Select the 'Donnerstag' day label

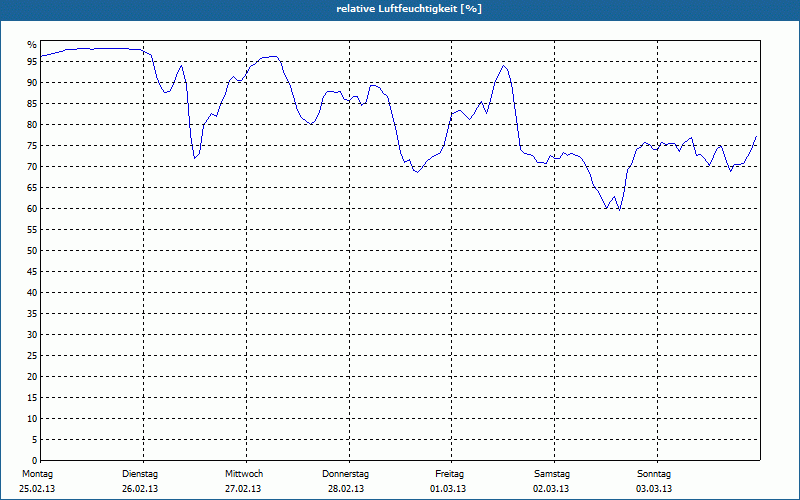coord(345,474)
